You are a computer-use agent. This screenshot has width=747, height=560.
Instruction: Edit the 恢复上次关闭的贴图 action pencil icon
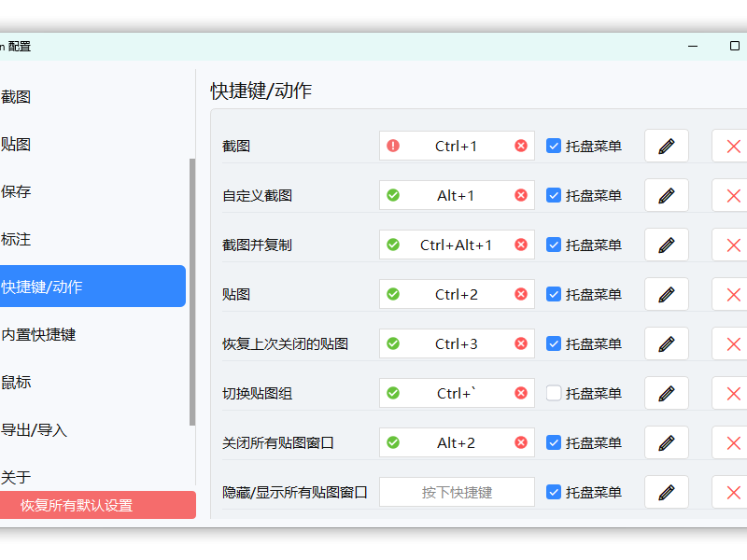666,343
